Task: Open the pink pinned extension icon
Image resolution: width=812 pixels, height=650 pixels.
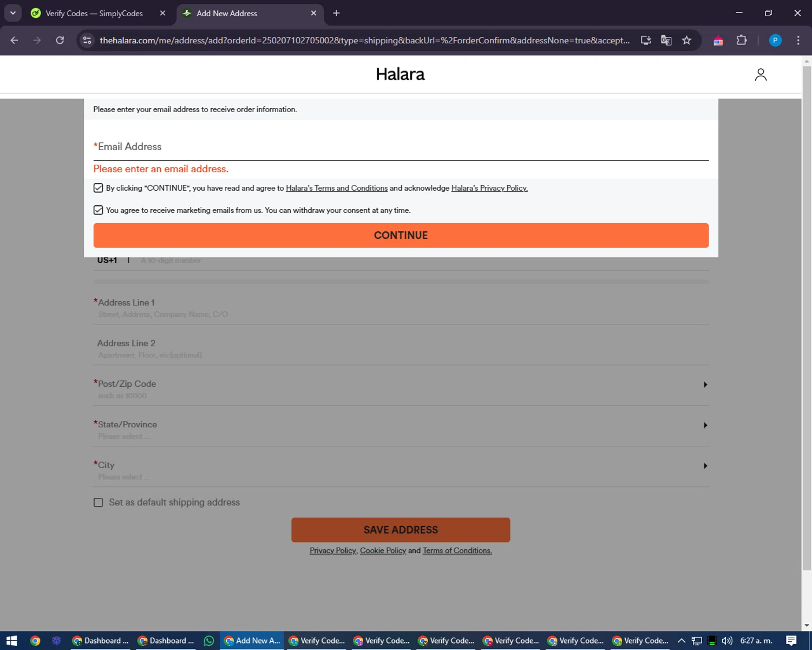Action: [718, 41]
